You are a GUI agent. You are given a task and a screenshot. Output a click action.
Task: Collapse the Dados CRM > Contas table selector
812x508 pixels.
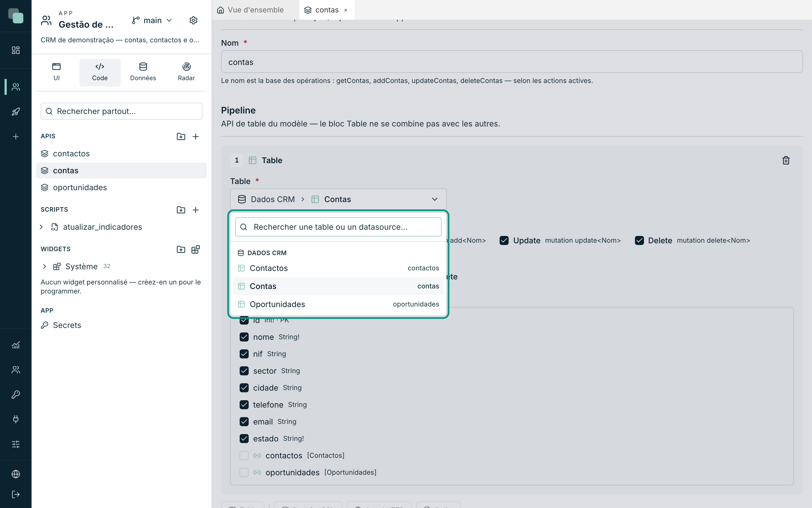coord(338,199)
